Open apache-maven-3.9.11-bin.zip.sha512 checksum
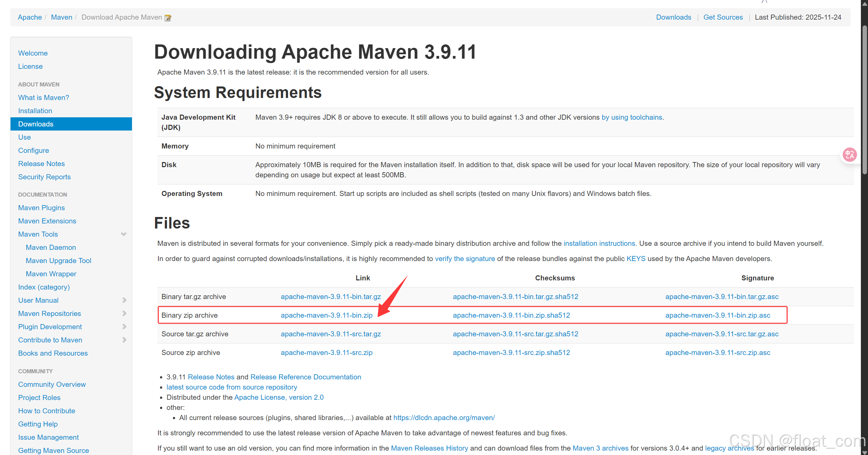The image size is (868, 455). coord(511,315)
